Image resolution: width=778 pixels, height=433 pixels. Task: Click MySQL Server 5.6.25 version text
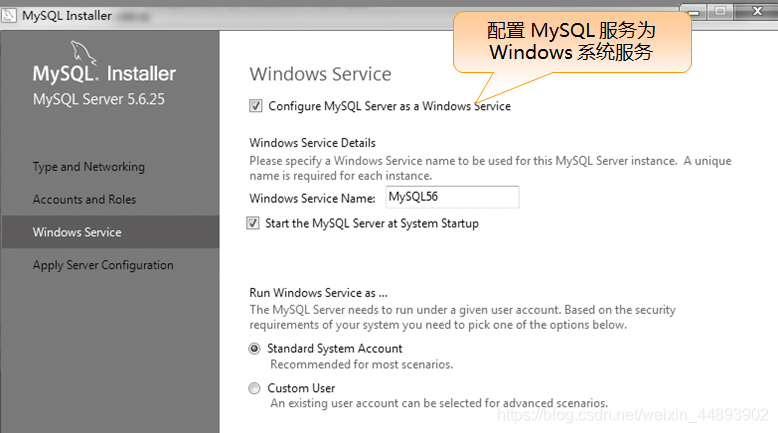pos(99,99)
